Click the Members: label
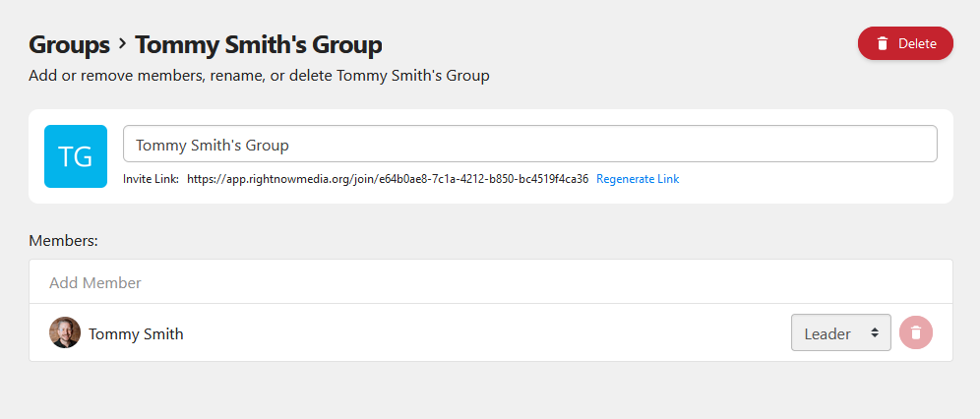 tap(64, 241)
